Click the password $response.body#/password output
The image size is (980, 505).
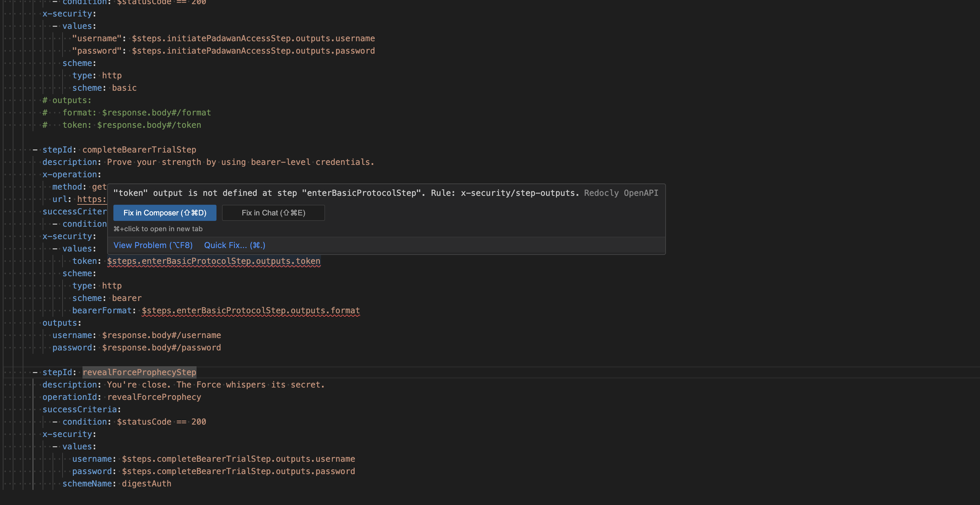[x=161, y=348]
